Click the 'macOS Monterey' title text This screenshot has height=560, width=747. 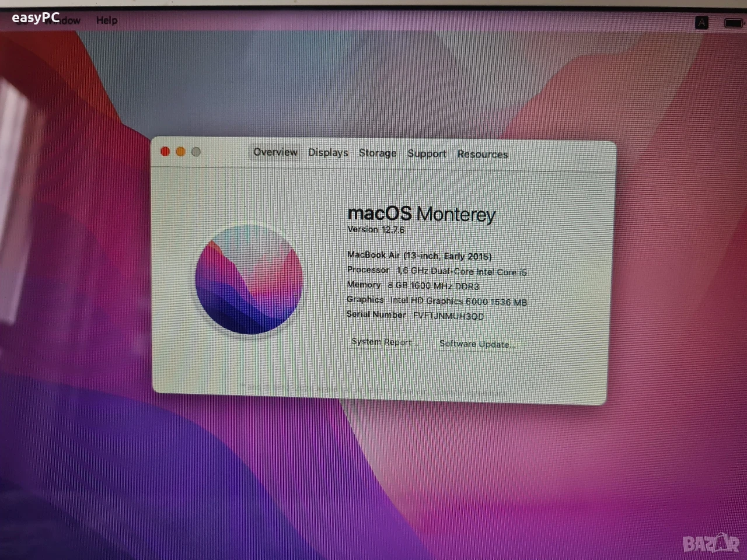click(x=421, y=213)
